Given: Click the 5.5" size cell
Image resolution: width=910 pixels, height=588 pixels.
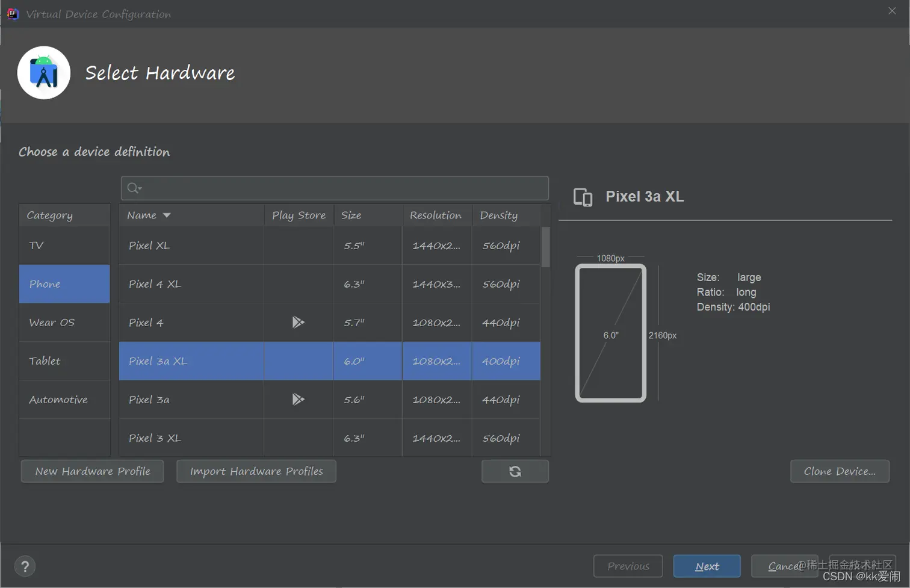Looking at the screenshot, I should (x=368, y=246).
